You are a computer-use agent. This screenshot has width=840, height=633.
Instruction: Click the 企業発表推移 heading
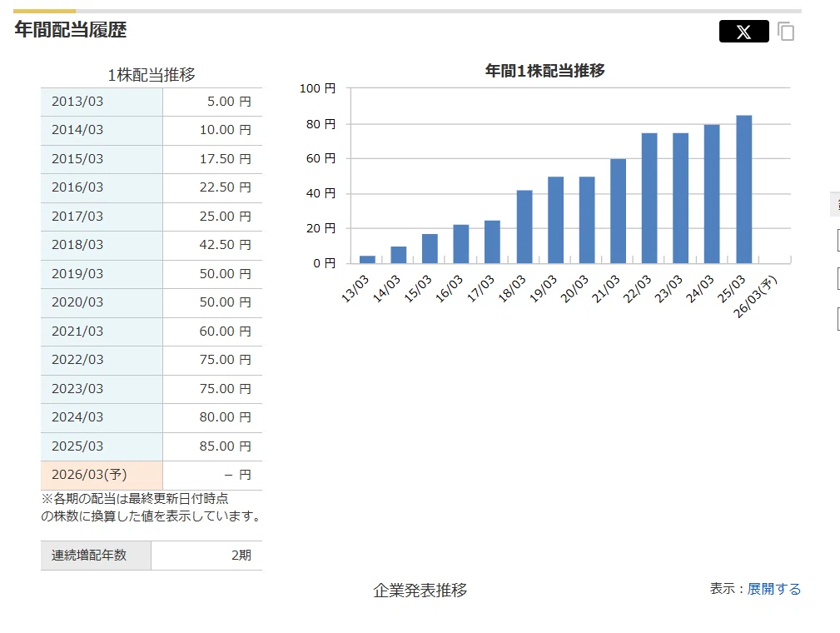(x=420, y=591)
